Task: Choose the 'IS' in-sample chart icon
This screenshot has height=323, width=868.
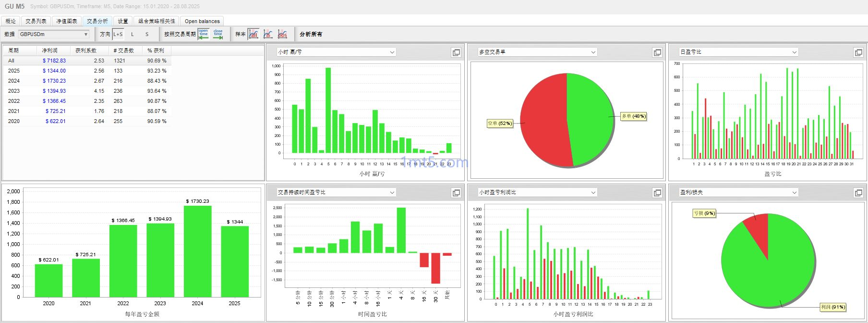Action: pyautogui.click(x=268, y=34)
